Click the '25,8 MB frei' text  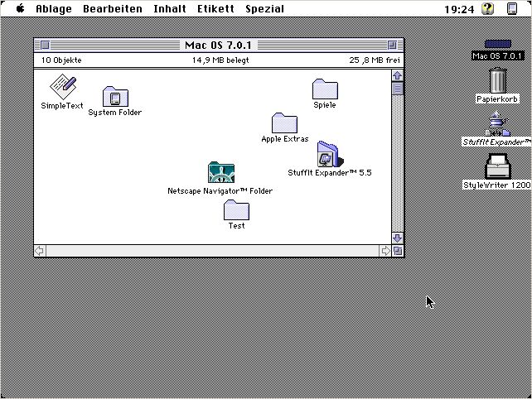(375, 60)
